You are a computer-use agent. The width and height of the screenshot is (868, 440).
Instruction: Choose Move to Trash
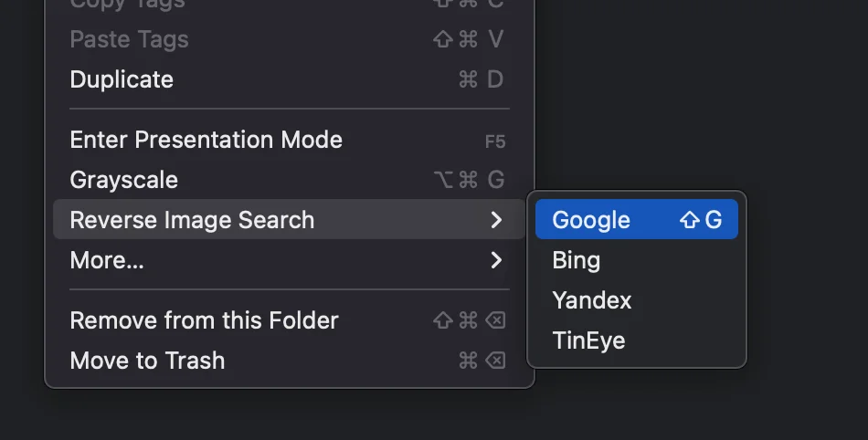coord(147,361)
